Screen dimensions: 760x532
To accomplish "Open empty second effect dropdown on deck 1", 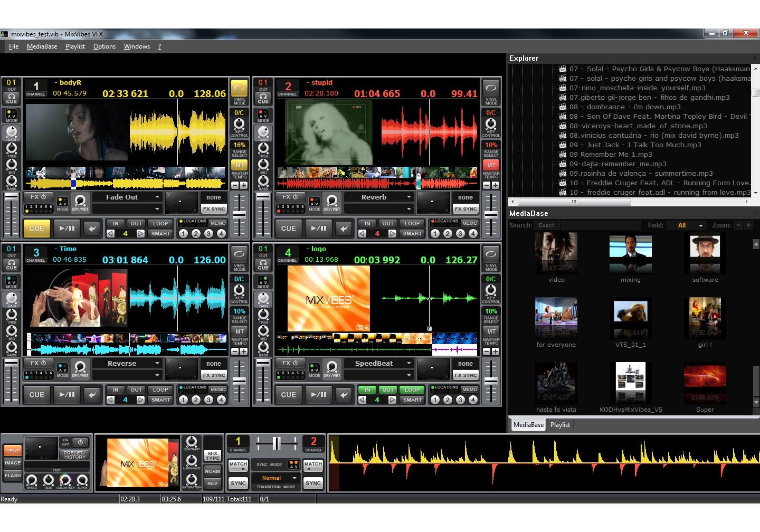I will point(127,209).
